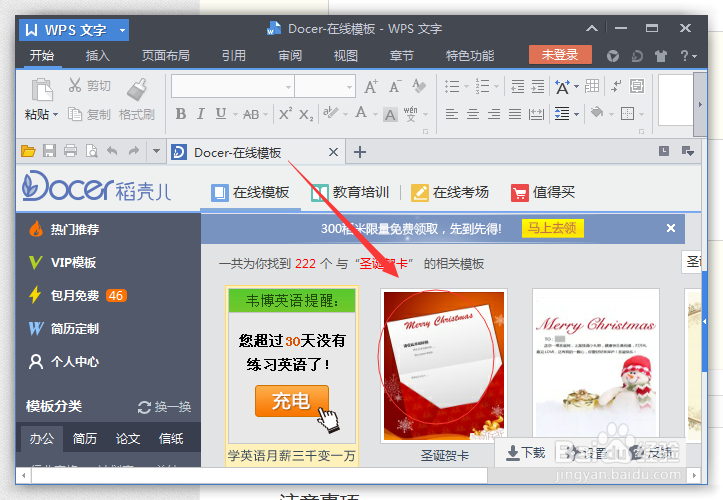Click the Undo arrow
This screenshot has height=500, width=723.
pyautogui.click(x=113, y=150)
